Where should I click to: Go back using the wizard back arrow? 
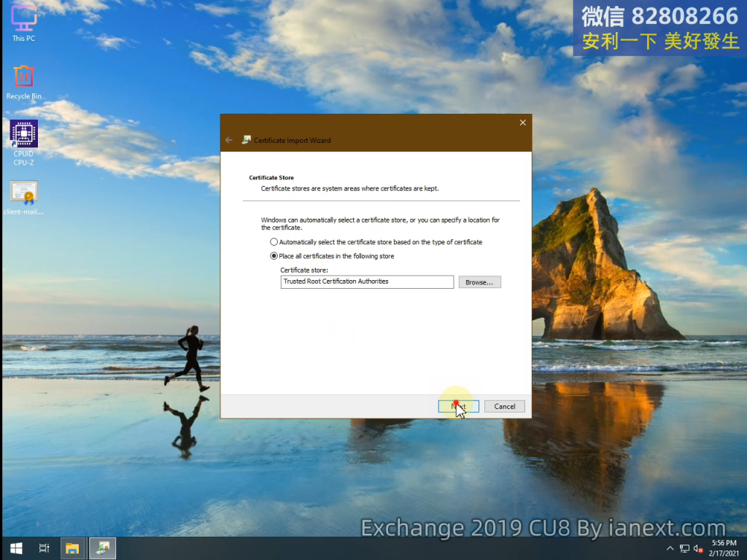tap(229, 140)
